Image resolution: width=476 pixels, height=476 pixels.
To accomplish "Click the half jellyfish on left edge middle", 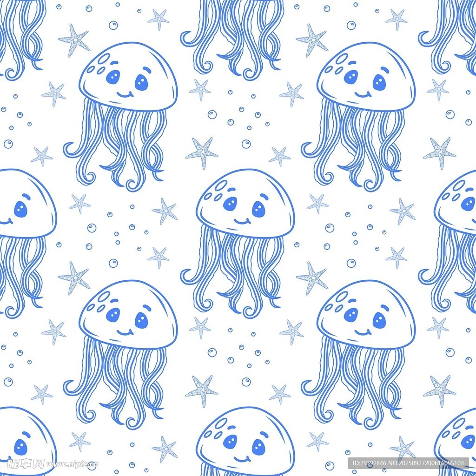I will coord(23,209).
